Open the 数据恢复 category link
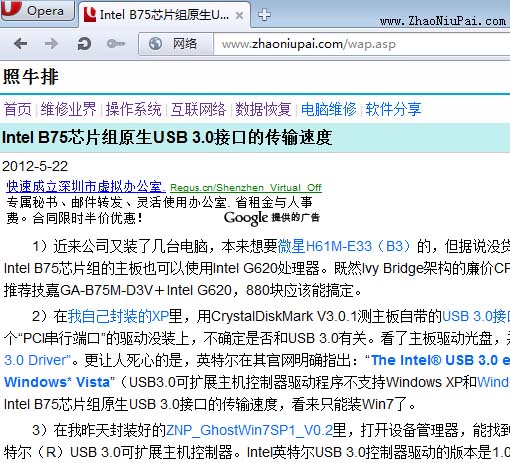The height and width of the screenshot is (463, 510). click(263, 109)
